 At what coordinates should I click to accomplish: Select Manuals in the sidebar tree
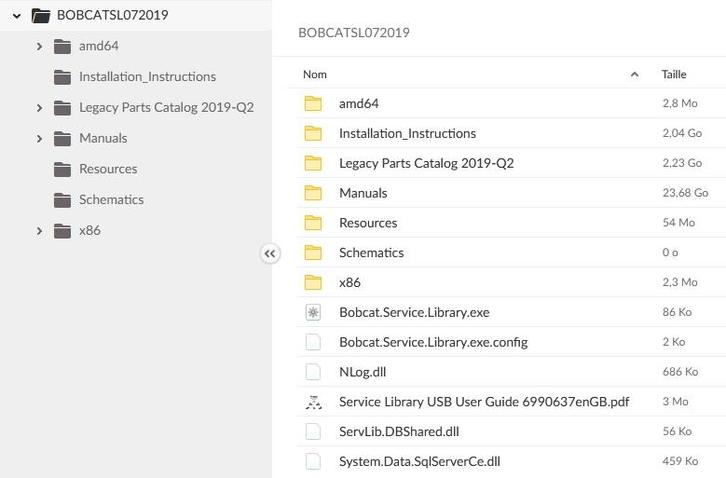click(103, 138)
